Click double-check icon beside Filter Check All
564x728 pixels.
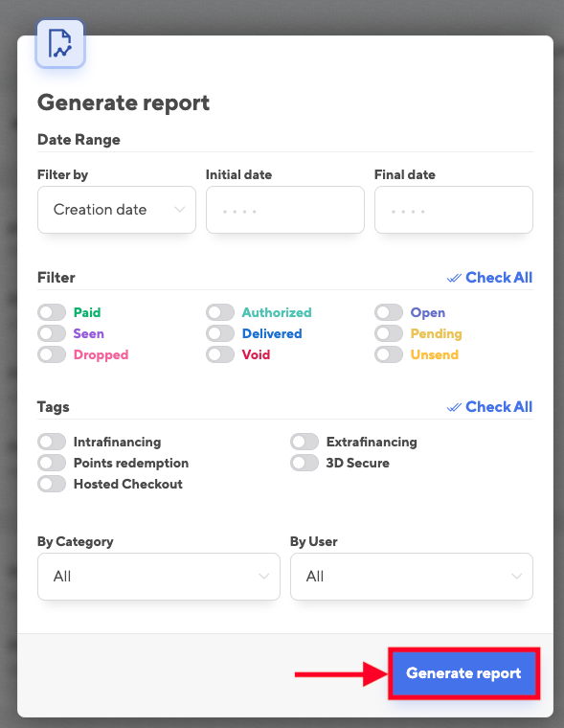[x=454, y=278]
